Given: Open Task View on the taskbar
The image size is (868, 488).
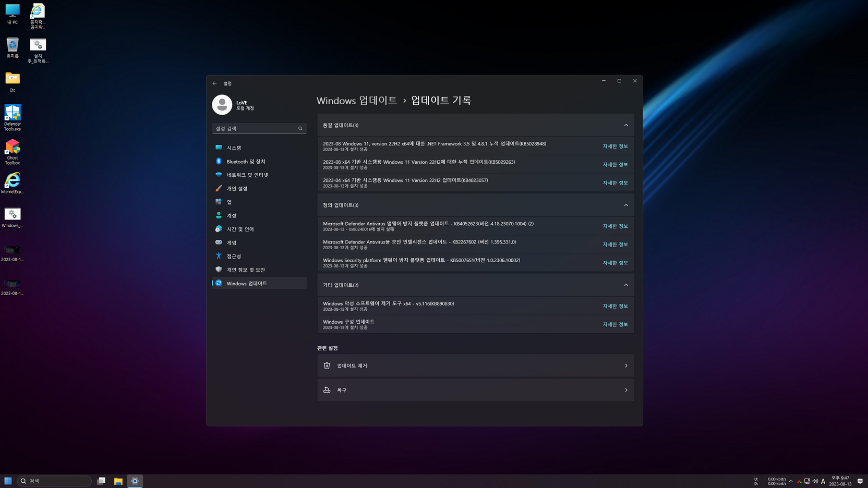Looking at the screenshot, I should 101,481.
